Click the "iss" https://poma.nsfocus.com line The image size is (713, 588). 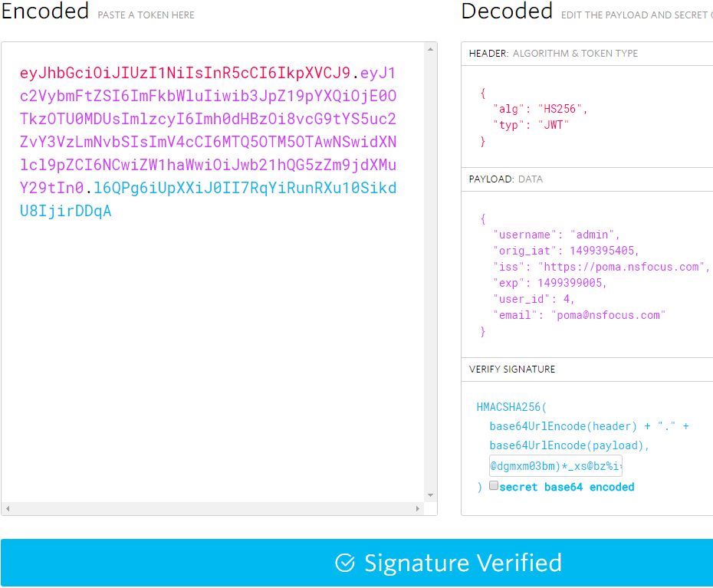pyautogui.click(x=601, y=267)
